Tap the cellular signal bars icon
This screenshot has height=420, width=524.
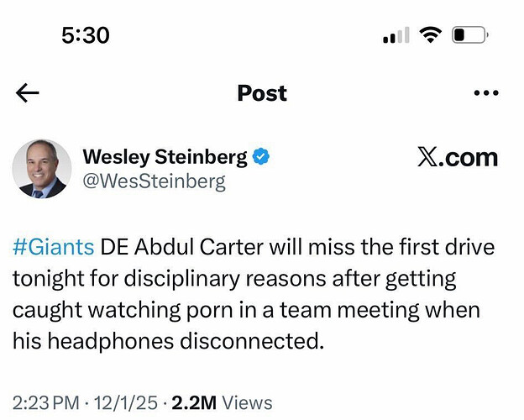(396, 35)
